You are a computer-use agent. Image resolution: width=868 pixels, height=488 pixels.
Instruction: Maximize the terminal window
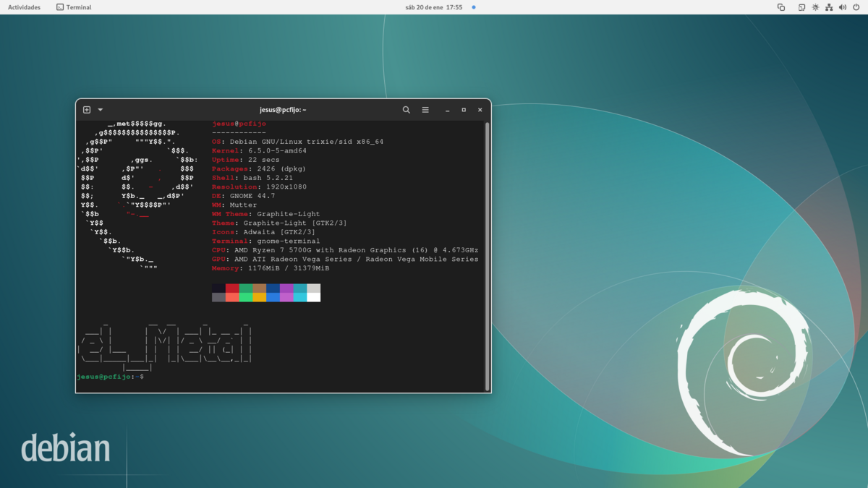(464, 110)
